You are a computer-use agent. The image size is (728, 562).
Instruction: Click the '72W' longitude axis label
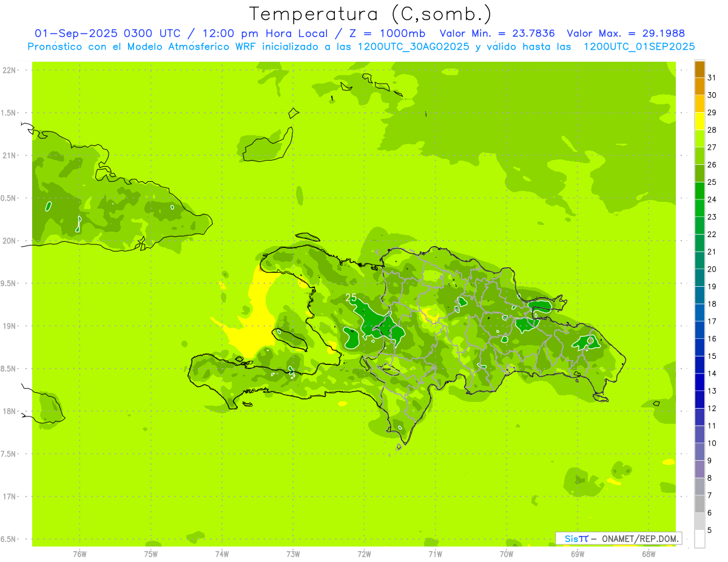tap(364, 554)
